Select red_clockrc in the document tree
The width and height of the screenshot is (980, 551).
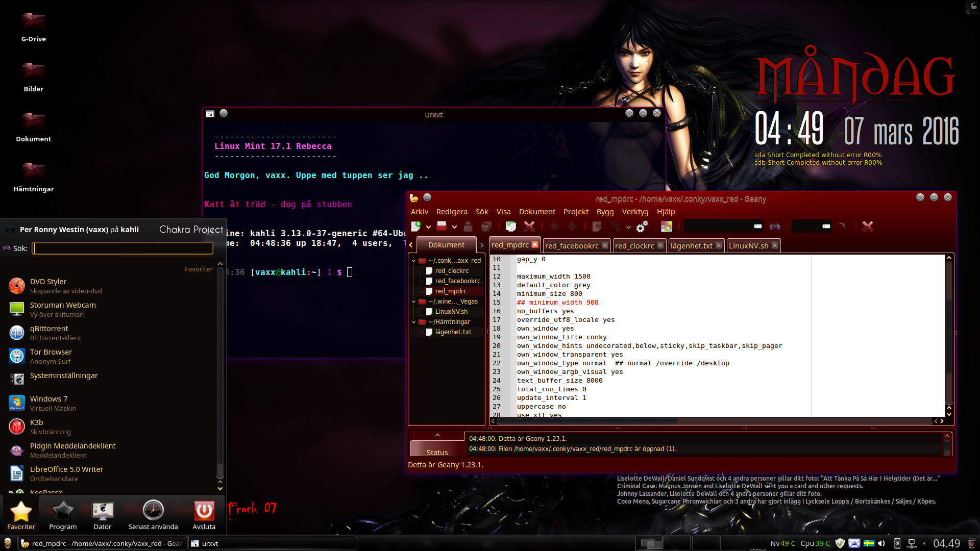pos(452,271)
